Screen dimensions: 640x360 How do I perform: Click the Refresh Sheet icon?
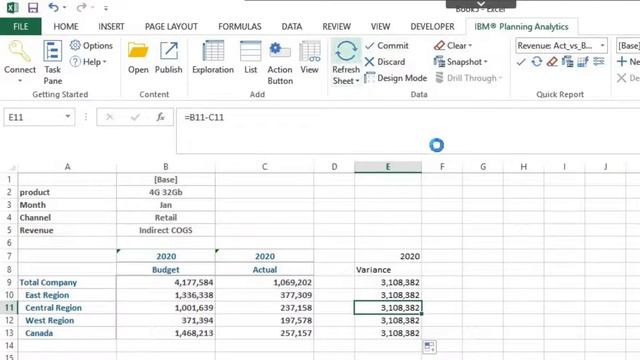coord(346,52)
